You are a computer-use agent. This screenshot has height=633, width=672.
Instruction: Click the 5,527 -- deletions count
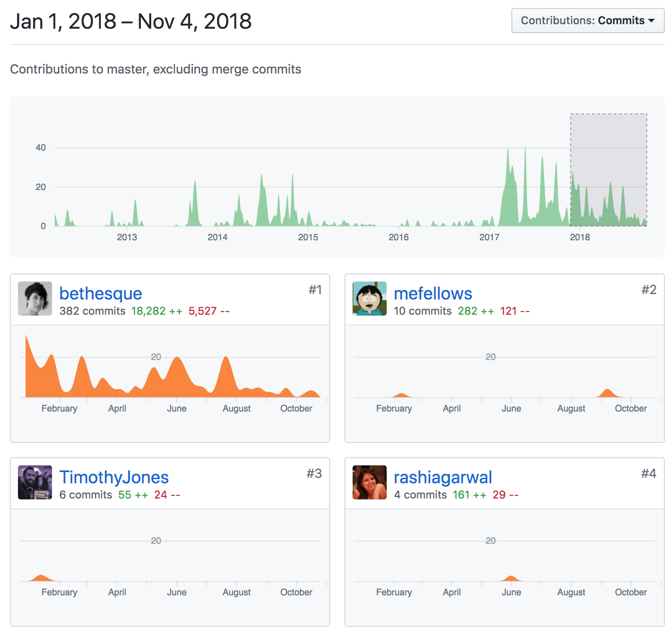(209, 311)
